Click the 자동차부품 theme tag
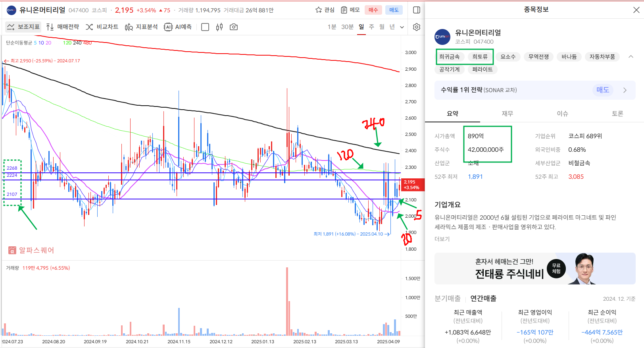This screenshot has width=644, height=348. (x=602, y=57)
